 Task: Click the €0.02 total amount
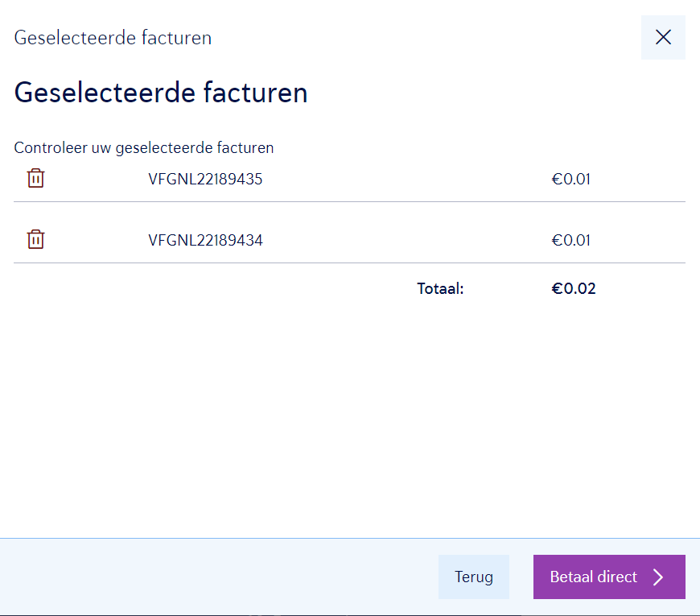[x=573, y=289]
